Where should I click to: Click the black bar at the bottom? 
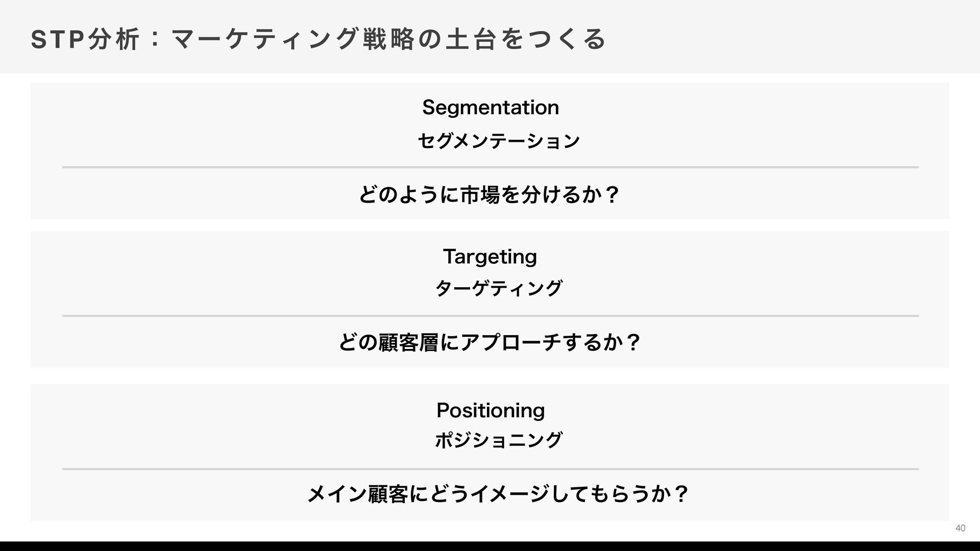tap(490, 546)
